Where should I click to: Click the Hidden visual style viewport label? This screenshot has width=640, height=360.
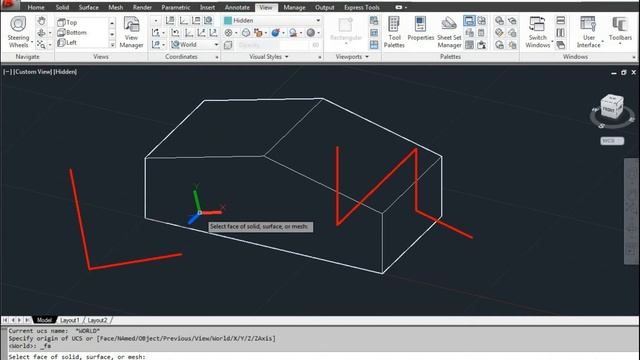65,72
